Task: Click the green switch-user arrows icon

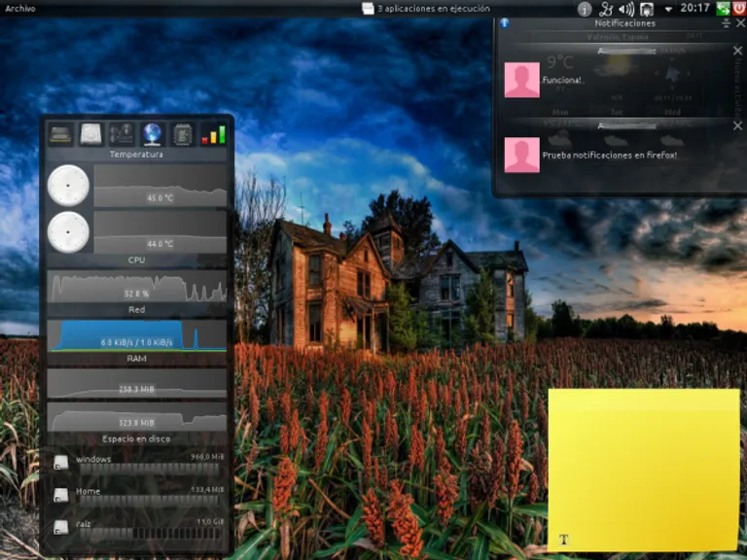Action: [x=724, y=8]
